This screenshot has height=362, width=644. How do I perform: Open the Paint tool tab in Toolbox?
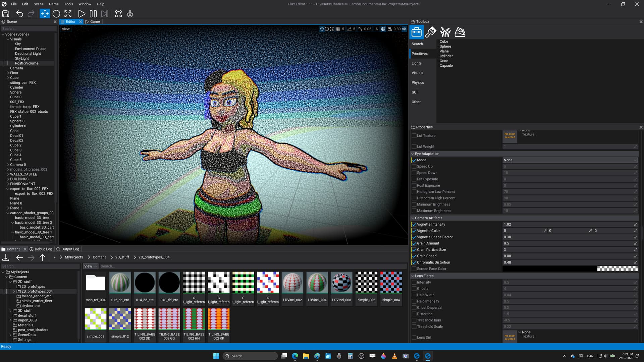431,32
